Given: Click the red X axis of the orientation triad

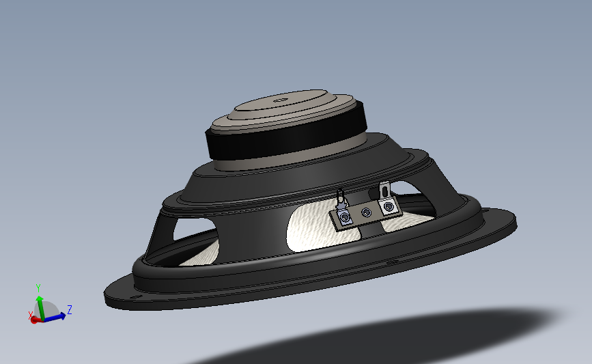Looking at the screenshot, I should tap(35, 320).
